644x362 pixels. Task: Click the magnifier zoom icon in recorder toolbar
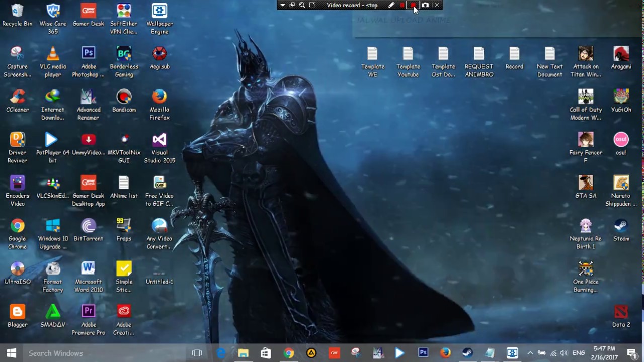[302, 5]
